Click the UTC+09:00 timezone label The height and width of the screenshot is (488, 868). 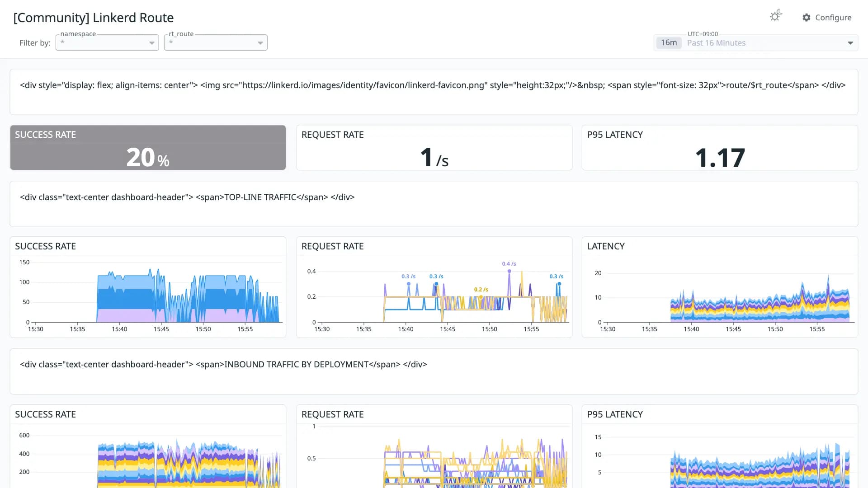[703, 34]
